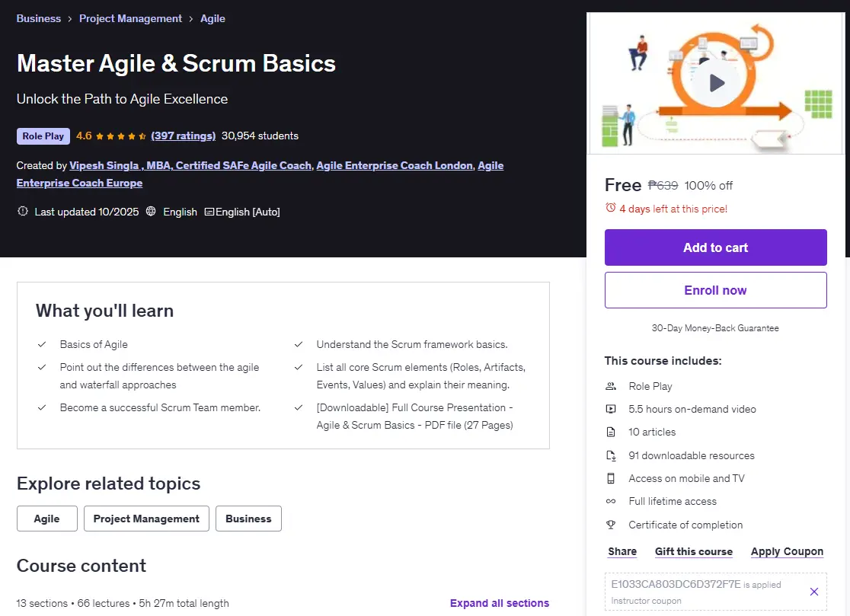Click the 'Certificate of completion' text
Screen dimensions: 850x616
(x=685, y=525)
